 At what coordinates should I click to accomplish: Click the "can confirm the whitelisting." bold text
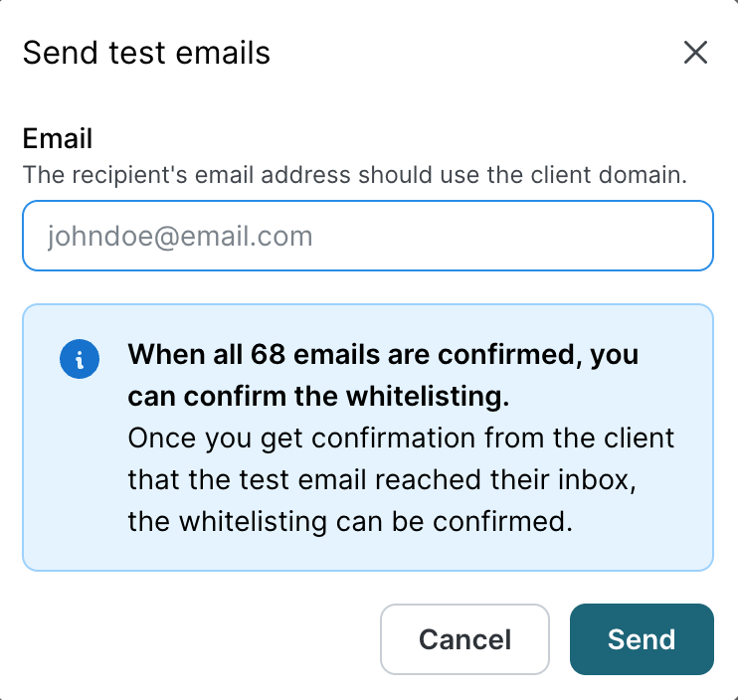point(318,396)
